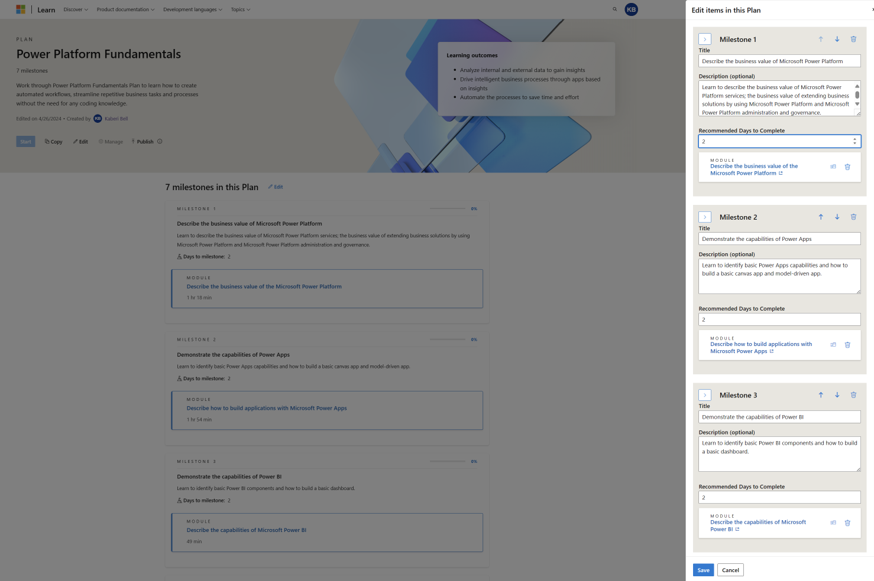Image resolution: width=874 pixels, height=581 pixels.
Task: Move Milestone 1 down using the down arrow
Action: coord(837,39)
